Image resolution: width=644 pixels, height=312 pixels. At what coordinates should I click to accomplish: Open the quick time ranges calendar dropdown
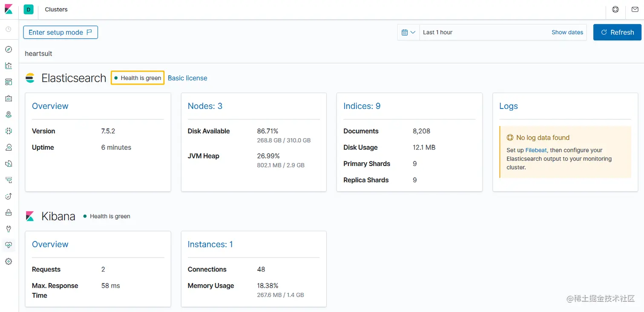408,32
